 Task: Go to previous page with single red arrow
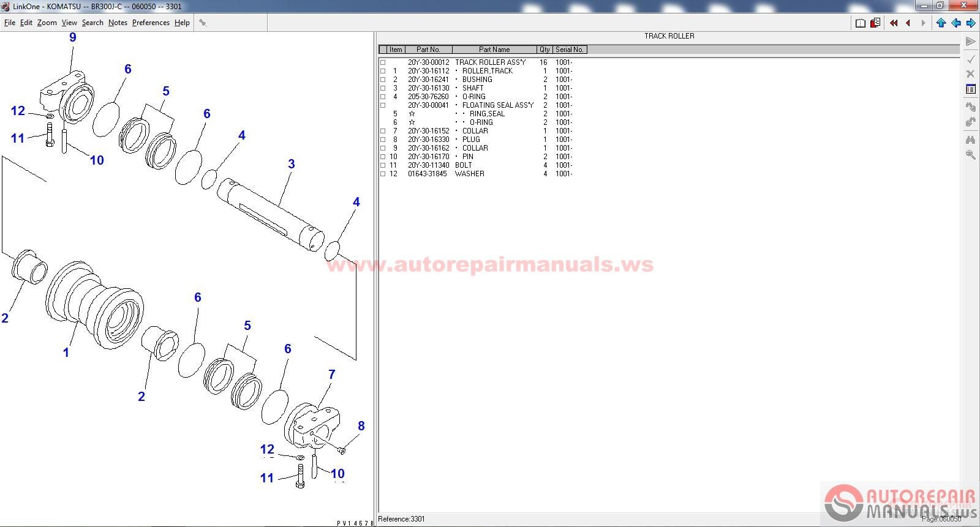(x=908, y=23)
